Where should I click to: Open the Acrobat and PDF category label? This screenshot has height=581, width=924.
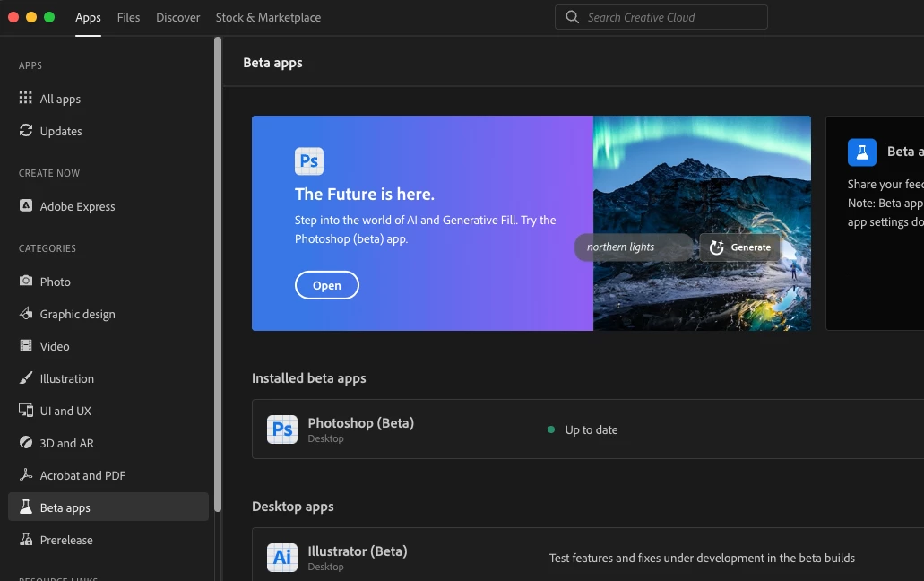point(82,475)
